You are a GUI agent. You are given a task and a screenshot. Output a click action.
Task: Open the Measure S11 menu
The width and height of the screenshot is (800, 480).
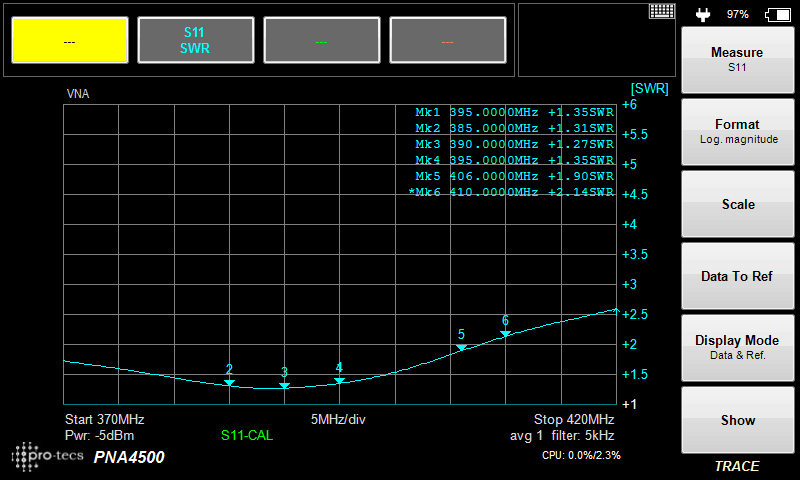[736, 60]
